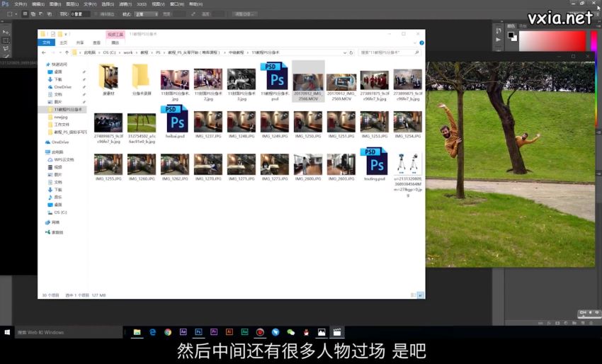Click 'work' in the address path
This screenshot has height=364, width=602.
coord(128,52)
